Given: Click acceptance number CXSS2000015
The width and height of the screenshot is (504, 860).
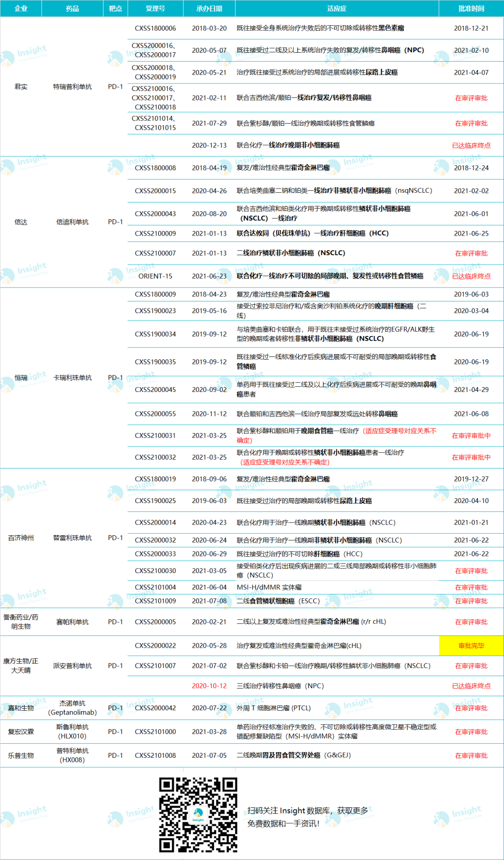Looking at the screenshot, I should pos(155,191).
